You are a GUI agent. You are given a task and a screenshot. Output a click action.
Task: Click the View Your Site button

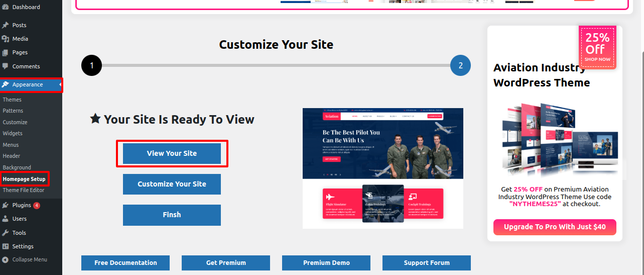pyautogui.click(x=172, y=153)
